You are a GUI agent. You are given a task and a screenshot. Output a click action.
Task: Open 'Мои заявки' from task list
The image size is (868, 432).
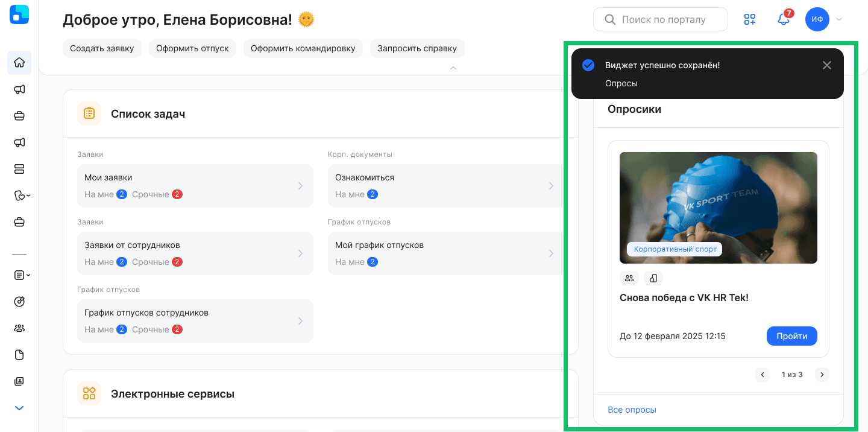(195, 185)
